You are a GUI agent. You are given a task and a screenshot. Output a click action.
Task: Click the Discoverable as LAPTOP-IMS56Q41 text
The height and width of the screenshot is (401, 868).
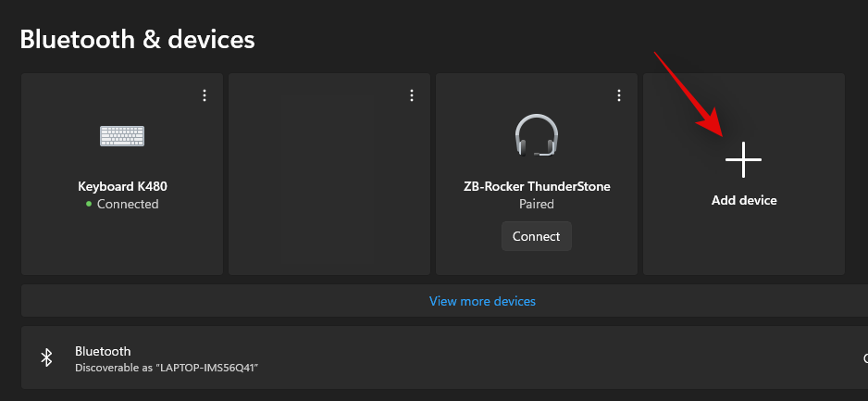[167, 368]
